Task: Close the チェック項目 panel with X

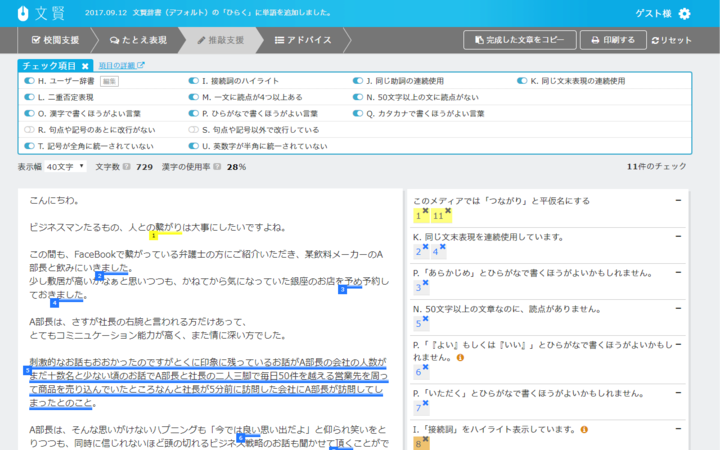Action: (x=85, y=66)
